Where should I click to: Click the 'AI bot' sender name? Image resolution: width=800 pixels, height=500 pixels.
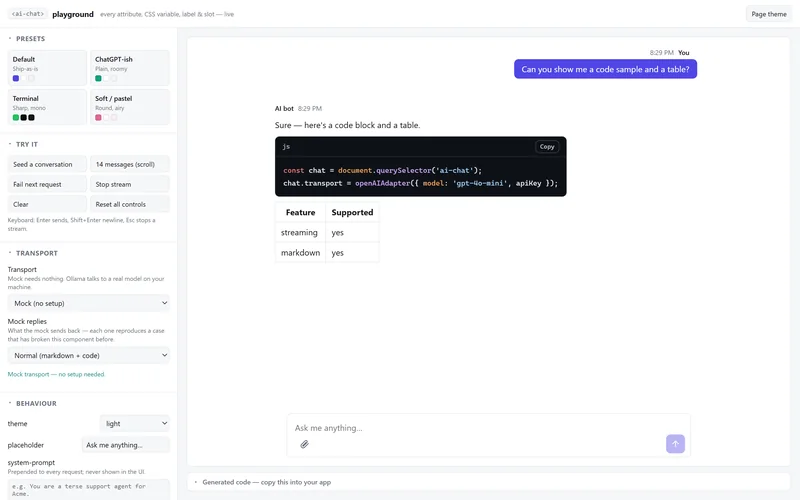click(x=284, y=109)
